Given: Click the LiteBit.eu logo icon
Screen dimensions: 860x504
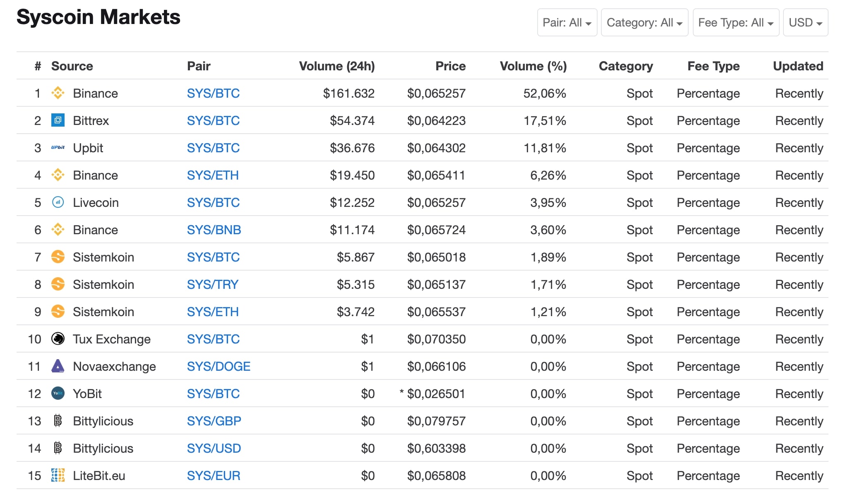Looking at the screenshot, I should click(58, 475).
